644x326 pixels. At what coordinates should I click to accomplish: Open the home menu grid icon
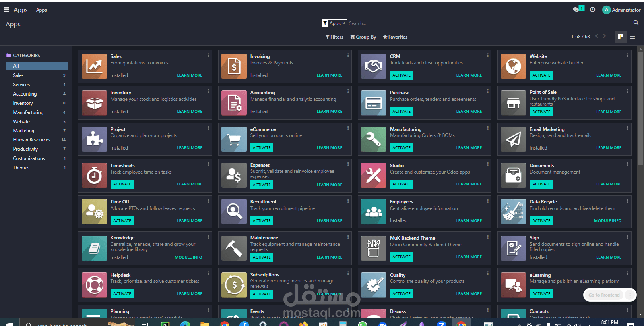7,10
